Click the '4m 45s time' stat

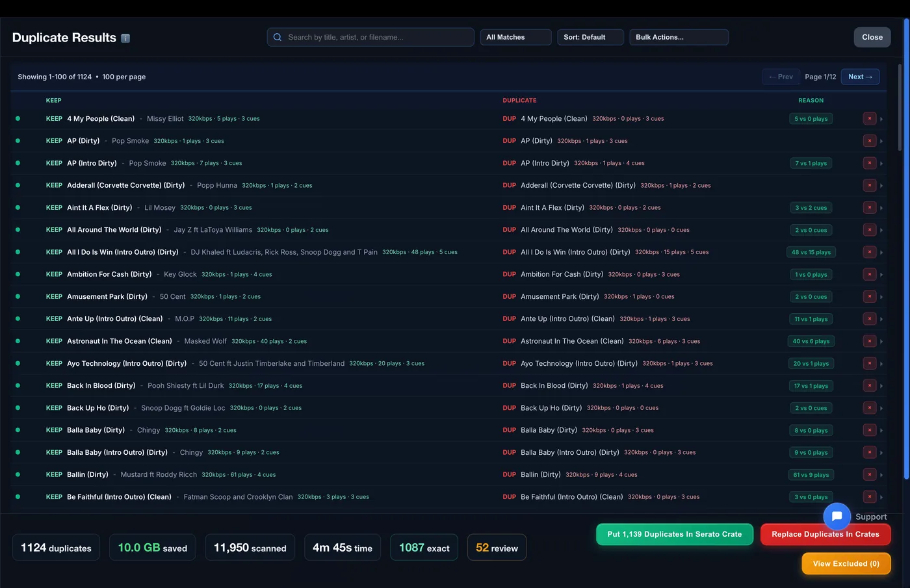pos(343,548)
